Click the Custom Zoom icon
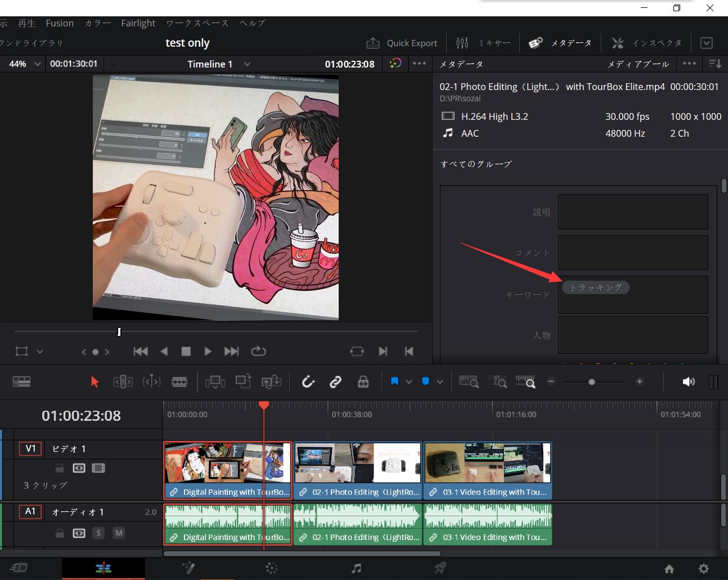 [x=525, y=382]
